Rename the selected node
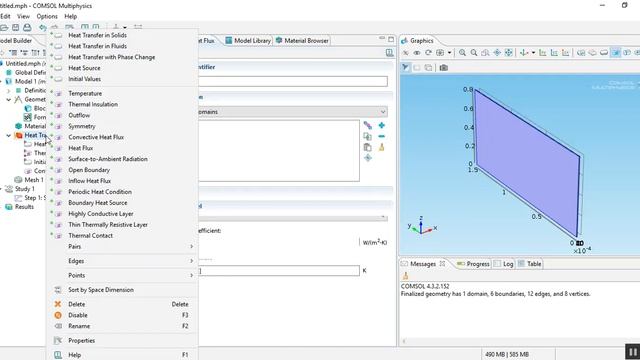Image resolution: width=640 pixels, height=360 pixels. (79, 327)
